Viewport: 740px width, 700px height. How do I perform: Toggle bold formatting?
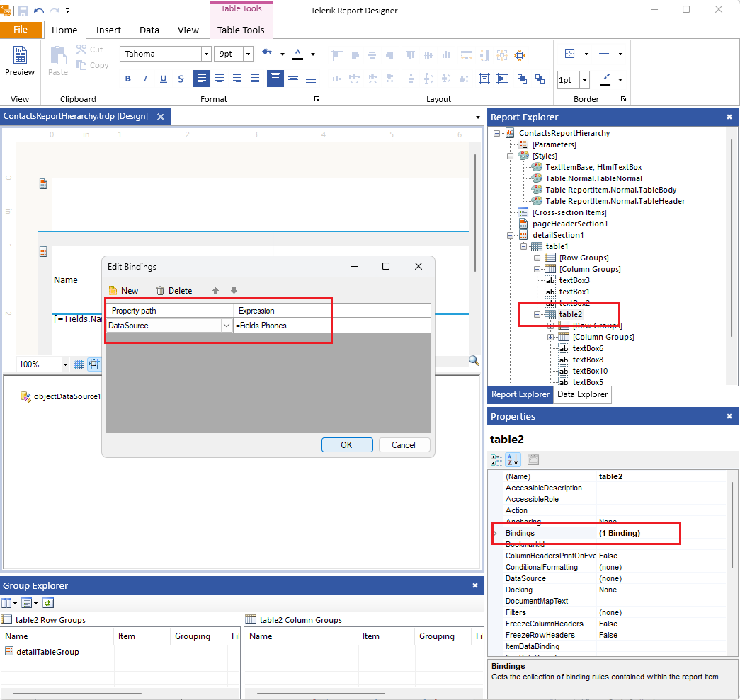pyautogui.click(x=128, y=79)
